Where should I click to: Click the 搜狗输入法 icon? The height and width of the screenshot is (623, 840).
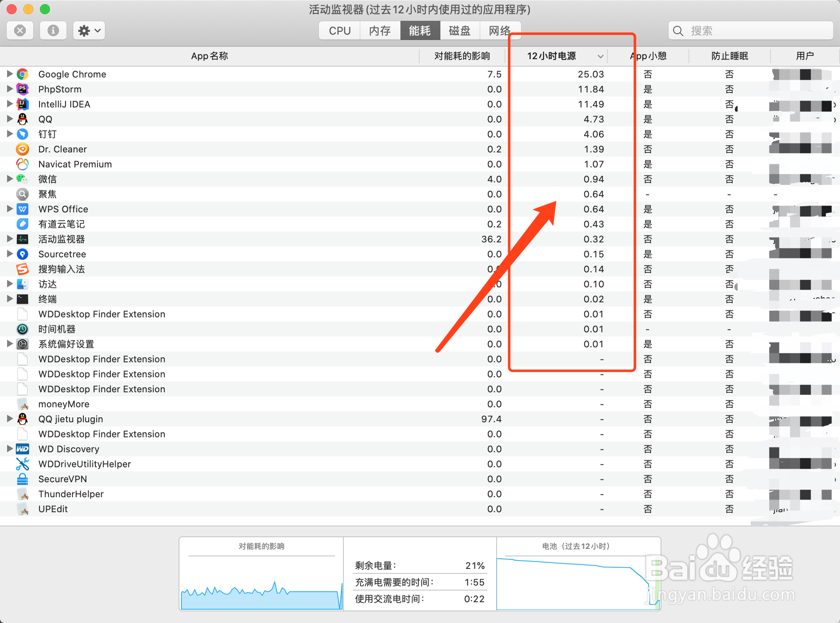point(22,269)
